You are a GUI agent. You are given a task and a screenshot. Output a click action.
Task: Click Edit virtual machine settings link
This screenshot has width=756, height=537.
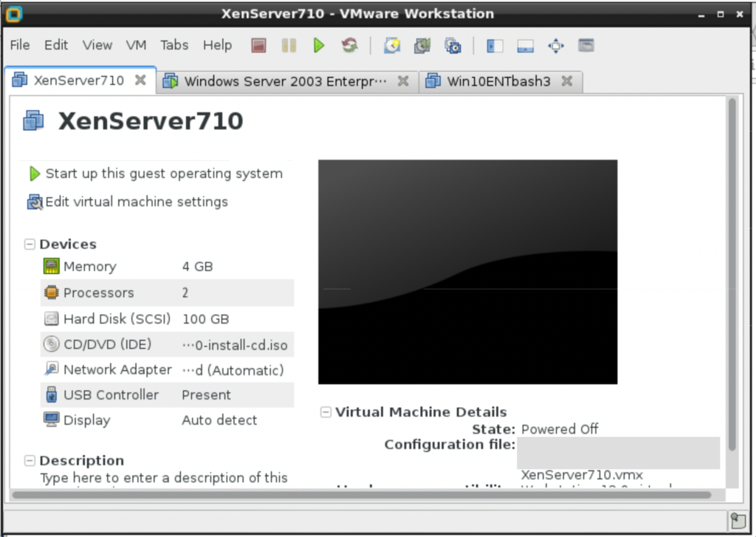pos(137,202)
